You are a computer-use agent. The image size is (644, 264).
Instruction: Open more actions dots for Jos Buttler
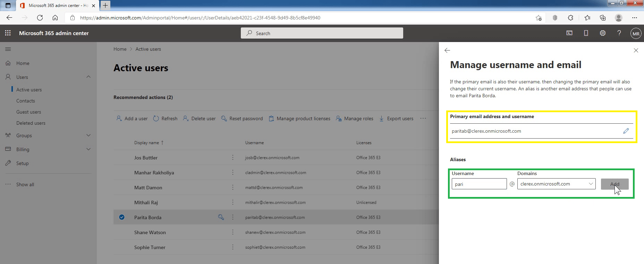coord(233,157)
